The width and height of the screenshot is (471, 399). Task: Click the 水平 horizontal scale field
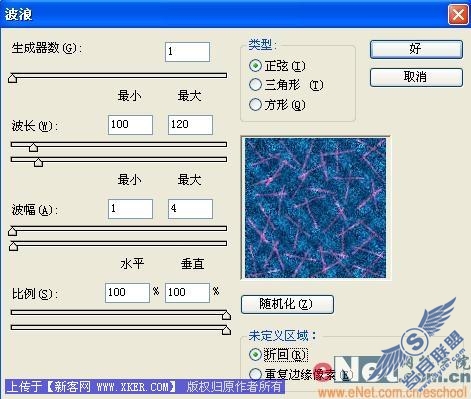[127, 293]
